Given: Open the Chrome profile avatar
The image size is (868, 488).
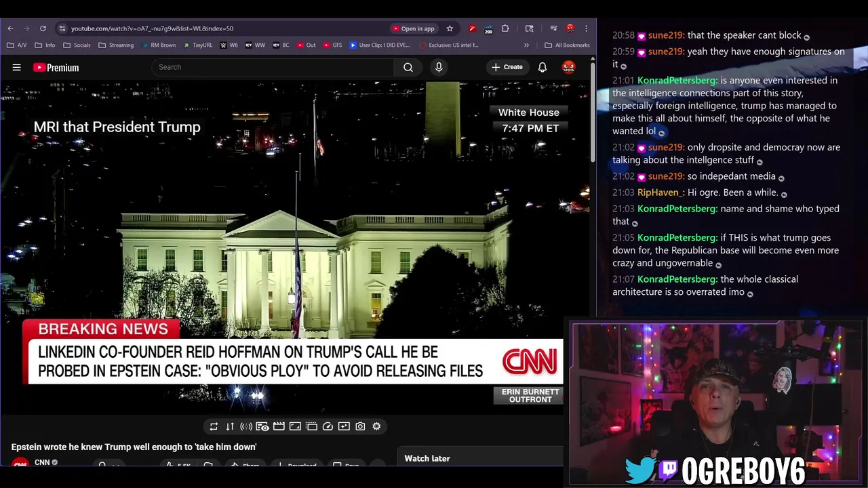Looking at the screenshot, I should (570, 28).
